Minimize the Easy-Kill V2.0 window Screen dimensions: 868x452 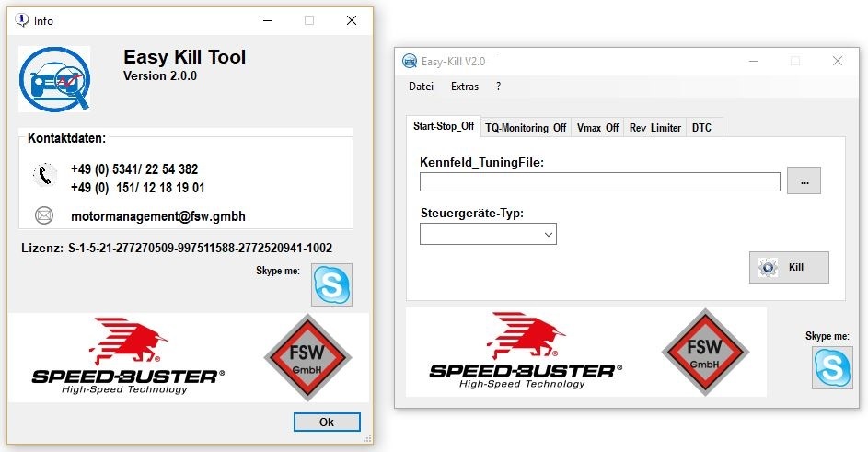coord(754,61)
